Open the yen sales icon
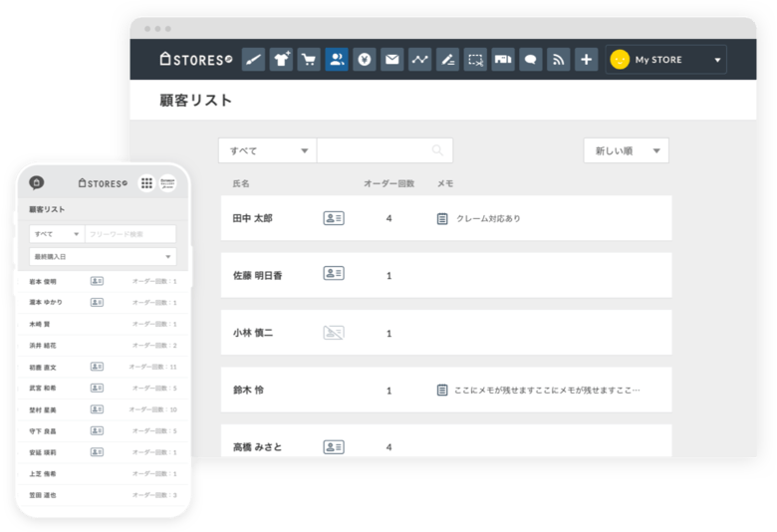This screenshot has width=777, height=532. pyautogui.click(x=365, y=60)
